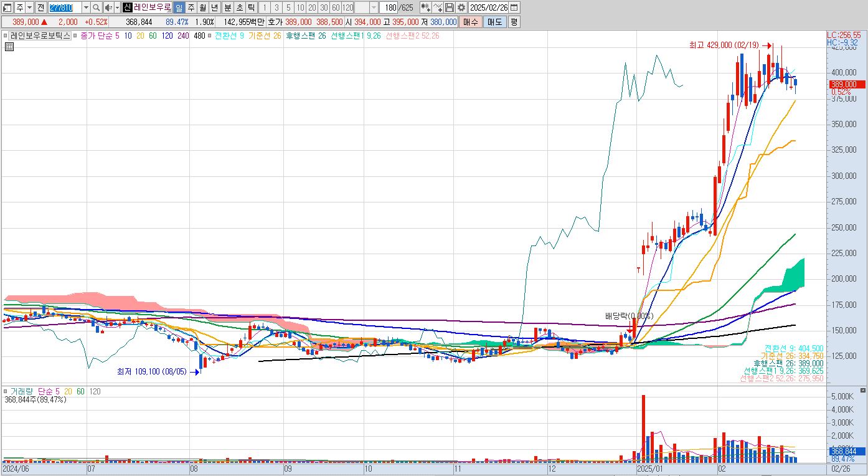Open the stock code dropdown arrow

point(87,7)
